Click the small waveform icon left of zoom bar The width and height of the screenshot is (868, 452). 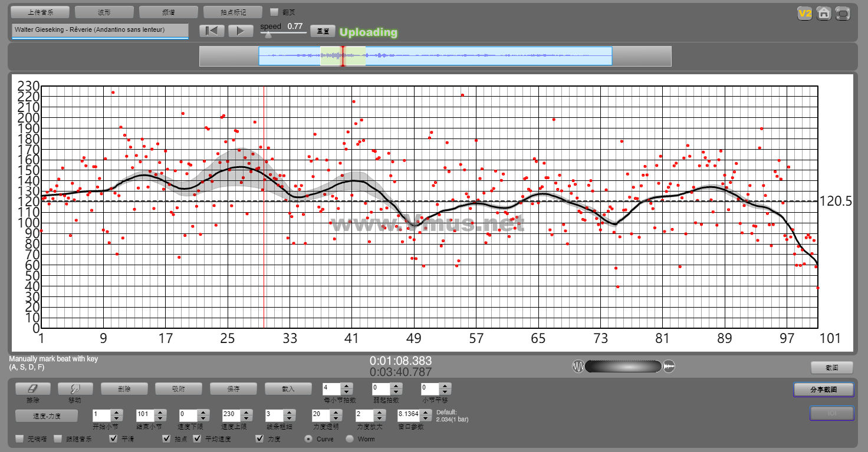pos(578,367)
